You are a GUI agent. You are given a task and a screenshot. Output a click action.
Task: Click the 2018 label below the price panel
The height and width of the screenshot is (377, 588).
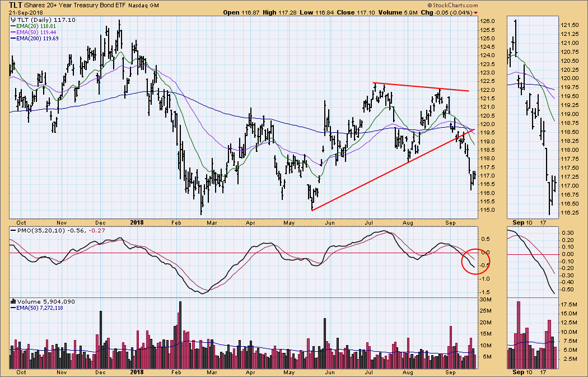click(x=137, y=222)
